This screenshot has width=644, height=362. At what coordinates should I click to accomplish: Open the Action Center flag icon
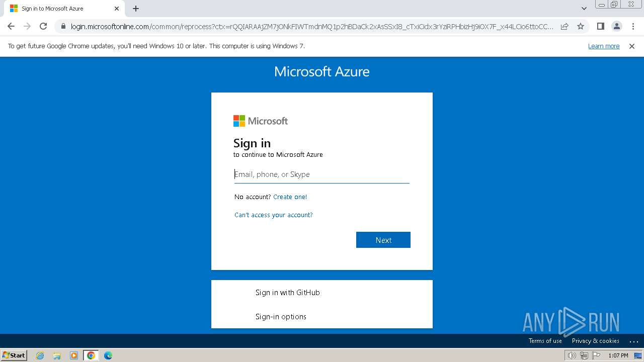click(x=596, y=355)
